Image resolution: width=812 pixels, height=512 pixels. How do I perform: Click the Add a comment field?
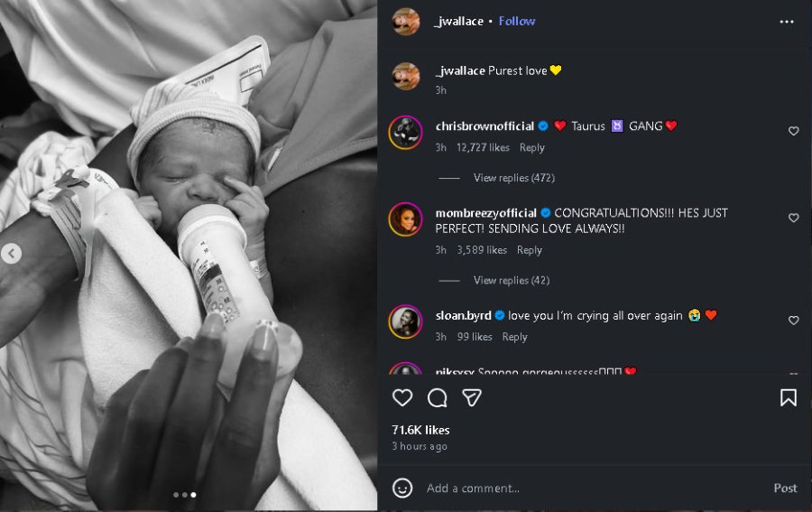click(586, 488)
